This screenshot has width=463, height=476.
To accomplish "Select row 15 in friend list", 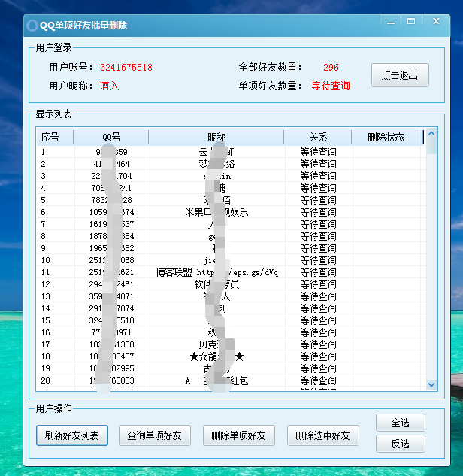I will 231,320.
